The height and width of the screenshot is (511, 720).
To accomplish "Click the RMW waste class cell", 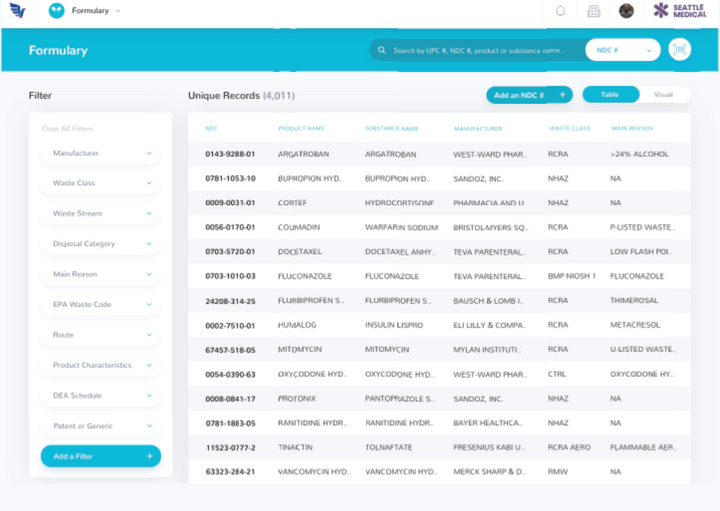I will point(557,472).
